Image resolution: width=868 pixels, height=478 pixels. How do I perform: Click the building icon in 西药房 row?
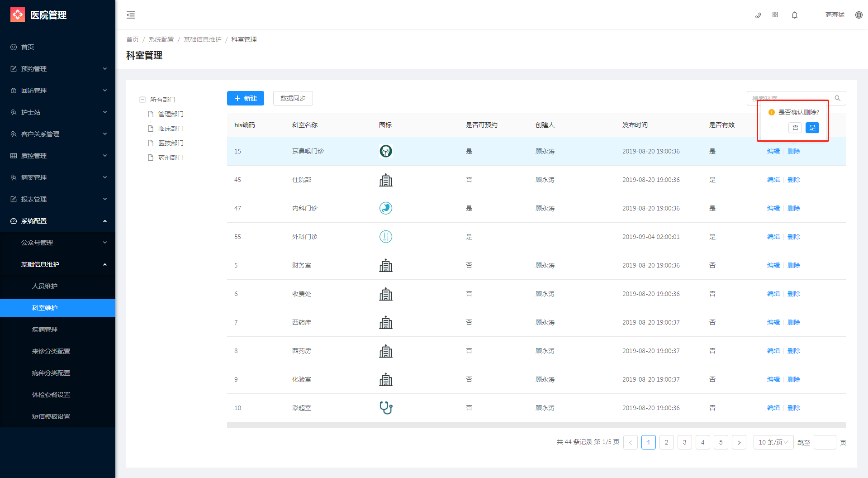[x=386, y=351]
